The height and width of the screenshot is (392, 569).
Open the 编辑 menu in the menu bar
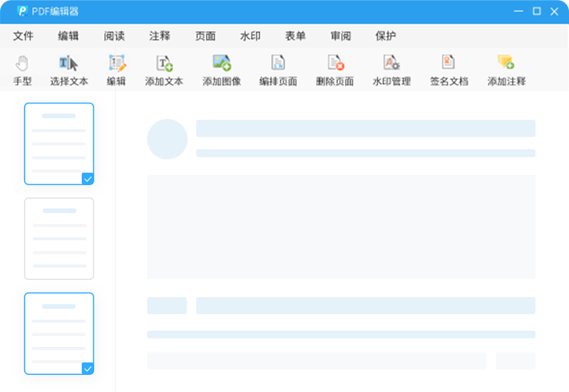[68, 36]
